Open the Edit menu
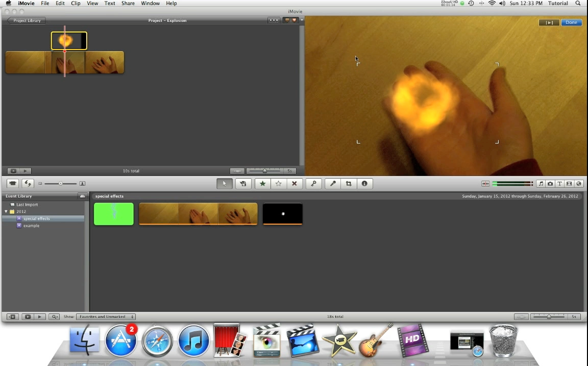 click(x=60, y=4)
